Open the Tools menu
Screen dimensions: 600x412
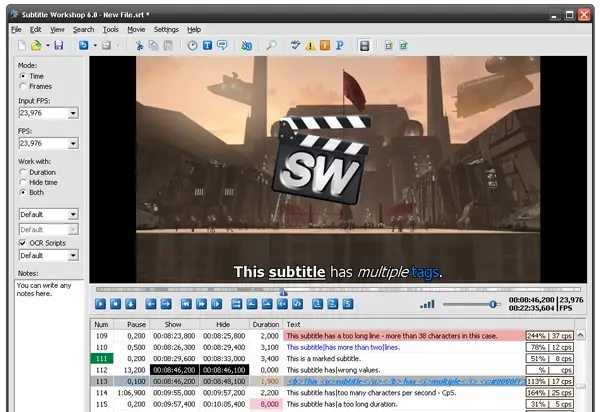point(110,30)
